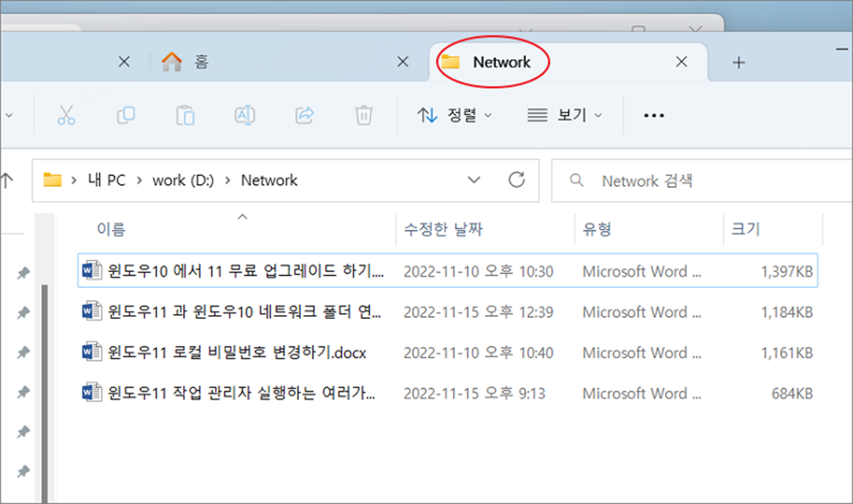The image size is (853, 504).
Task: Click Word icon of 작업 관리자 file
Action: (91, 394)
